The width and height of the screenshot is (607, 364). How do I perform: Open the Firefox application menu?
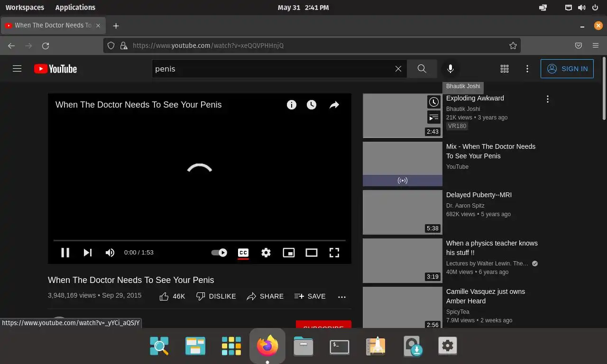596,45
